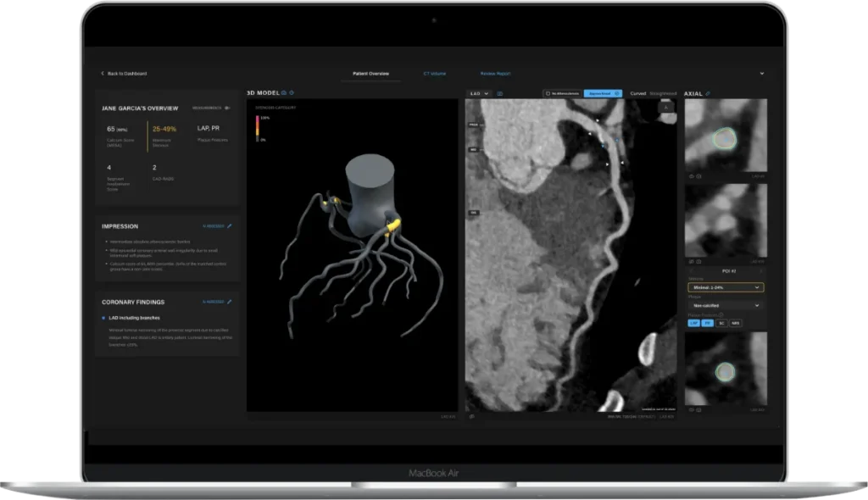868x500 pixels.
Task: Click the 65 calcium score value
Action: coord(111,129)
